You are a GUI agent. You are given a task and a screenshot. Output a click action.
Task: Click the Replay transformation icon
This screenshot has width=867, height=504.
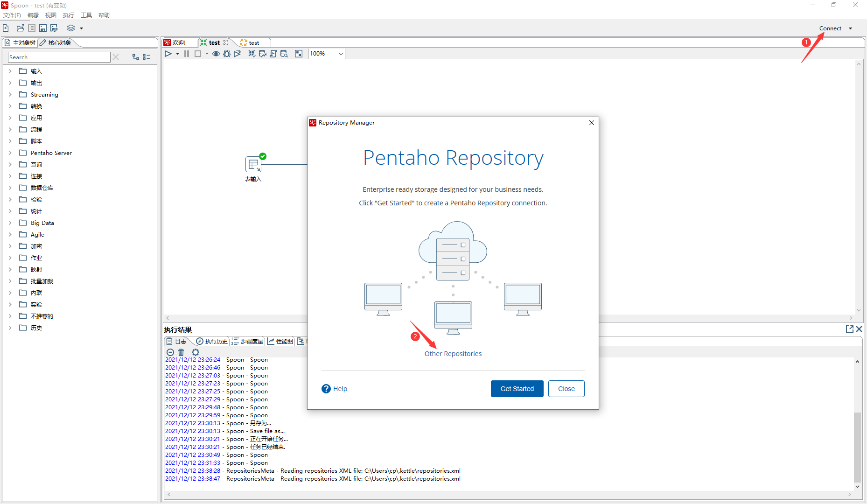pos(238,54)
